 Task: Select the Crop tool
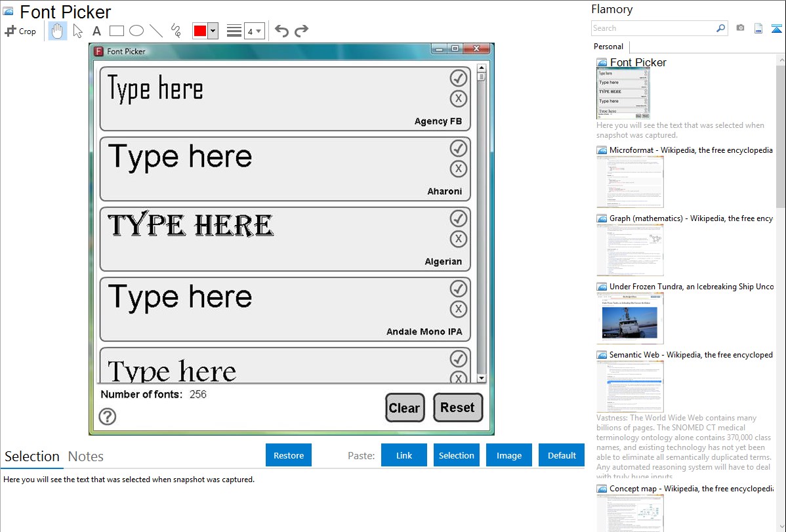click(x=20, y=31)
